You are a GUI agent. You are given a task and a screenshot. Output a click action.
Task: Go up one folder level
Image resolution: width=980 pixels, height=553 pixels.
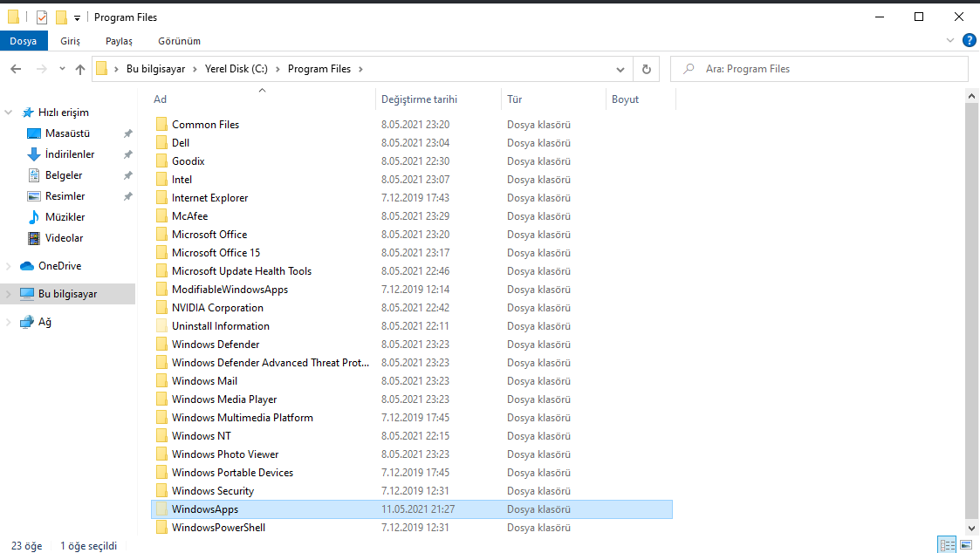click(x=80, y=69)
